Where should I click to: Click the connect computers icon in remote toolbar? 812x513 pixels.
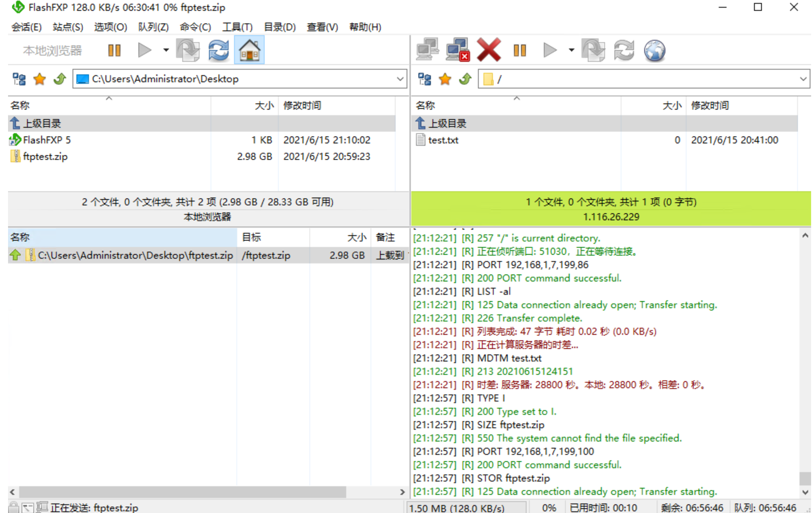click(x=427, y=50)
